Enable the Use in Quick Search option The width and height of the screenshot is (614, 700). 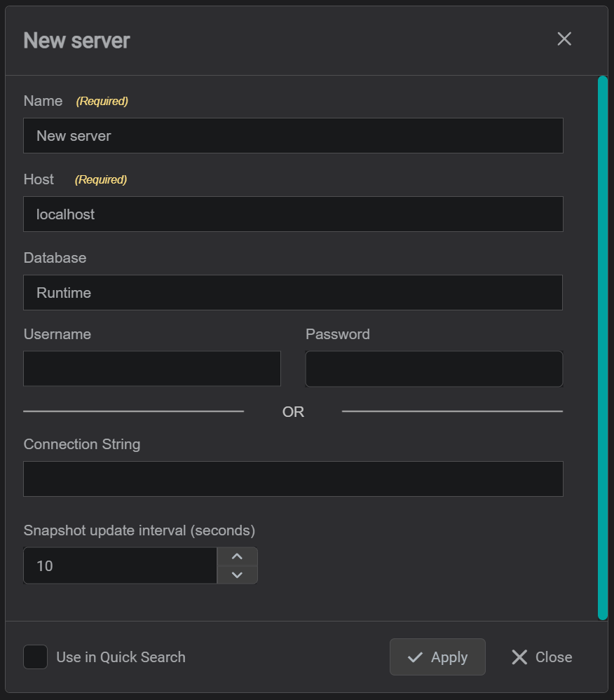pos(35,657)
